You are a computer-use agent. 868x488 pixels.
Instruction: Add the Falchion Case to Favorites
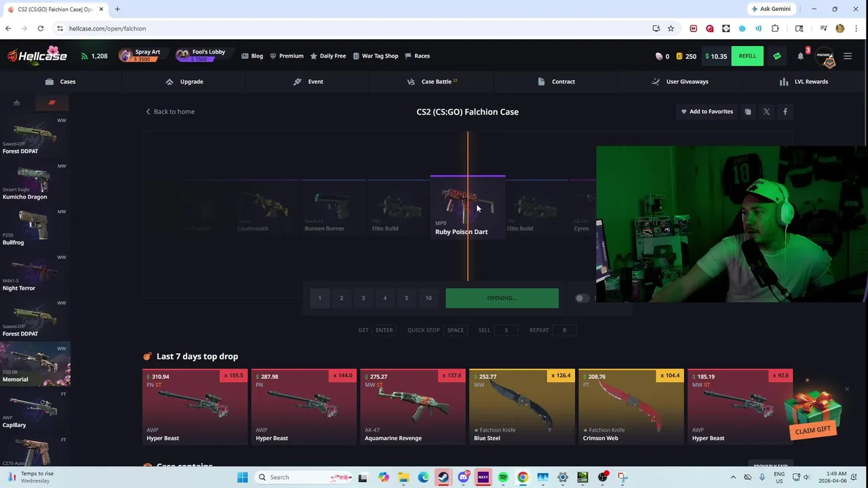707,111
